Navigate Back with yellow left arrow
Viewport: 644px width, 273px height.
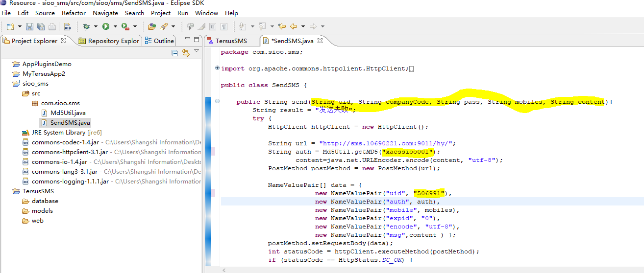point(294,26)
